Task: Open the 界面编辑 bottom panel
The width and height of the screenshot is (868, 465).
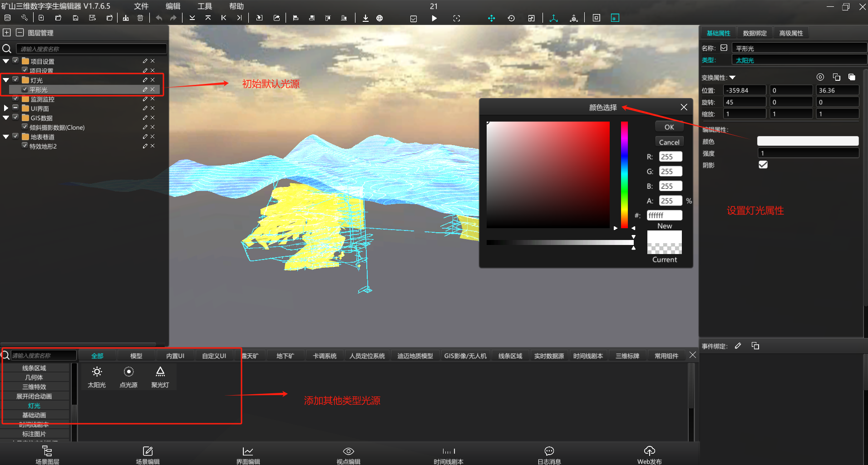Action: coord(248,455)
